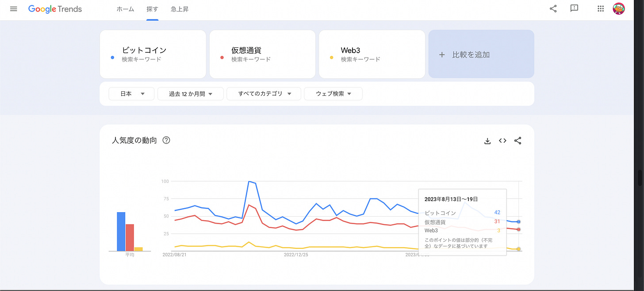Click the yellow average bar
The width and height of the screenshot is (644, 291).
(x=138, y=249)
